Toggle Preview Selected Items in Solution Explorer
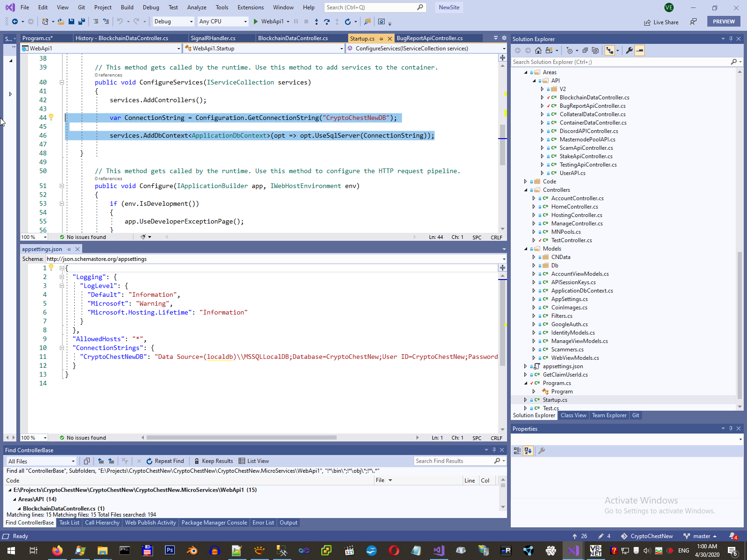The image size is (747, 560). tap(640, 50)
